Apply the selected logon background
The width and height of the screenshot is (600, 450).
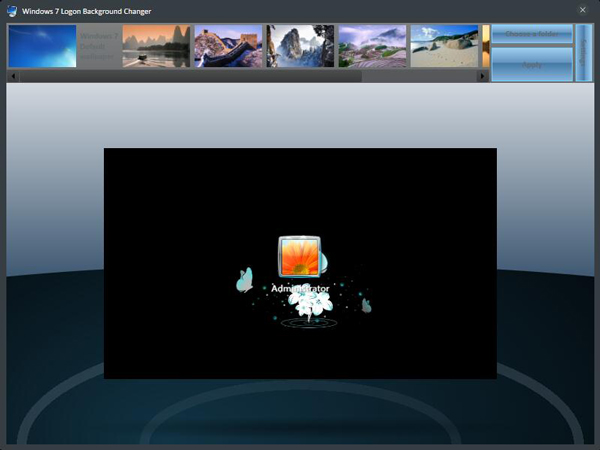point(532,64)
